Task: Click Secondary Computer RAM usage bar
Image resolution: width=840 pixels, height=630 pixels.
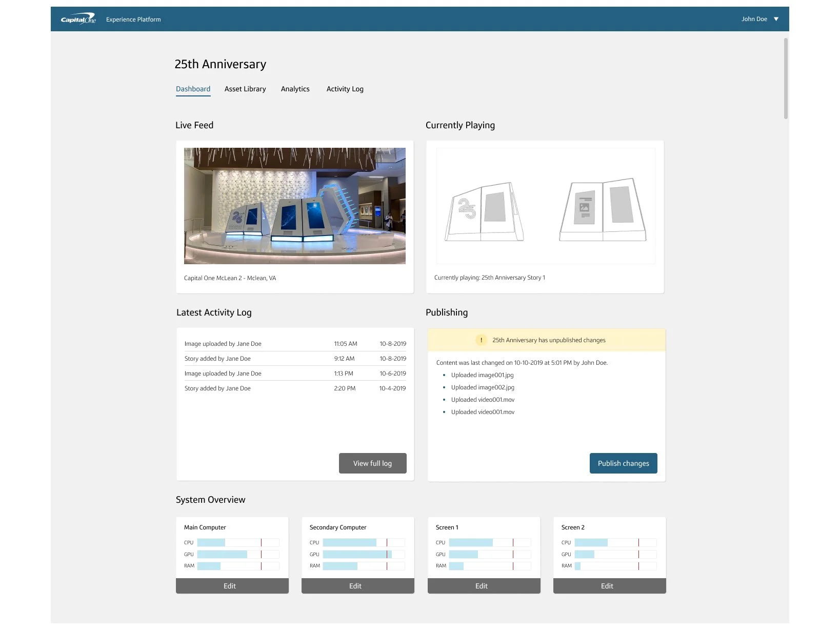Action: tap(364, 566)
